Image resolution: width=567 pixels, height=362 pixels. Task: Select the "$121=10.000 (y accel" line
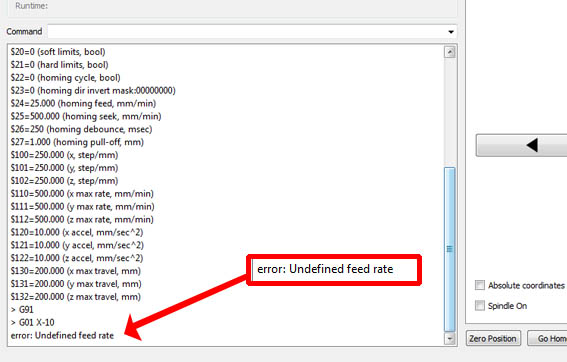(x=77, y=245)
